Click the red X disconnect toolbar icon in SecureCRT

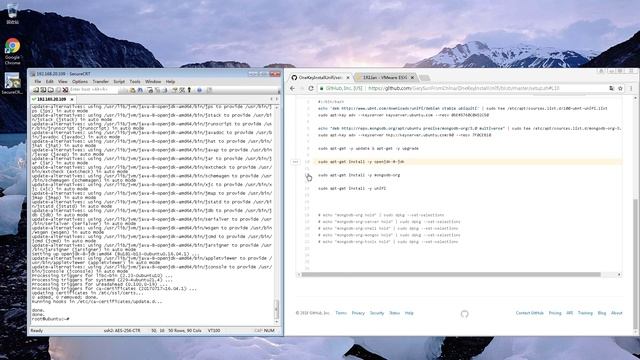pos(65,90)
